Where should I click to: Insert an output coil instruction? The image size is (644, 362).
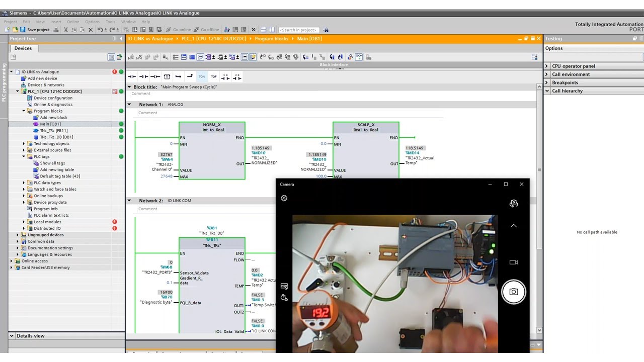coord(155,76)
